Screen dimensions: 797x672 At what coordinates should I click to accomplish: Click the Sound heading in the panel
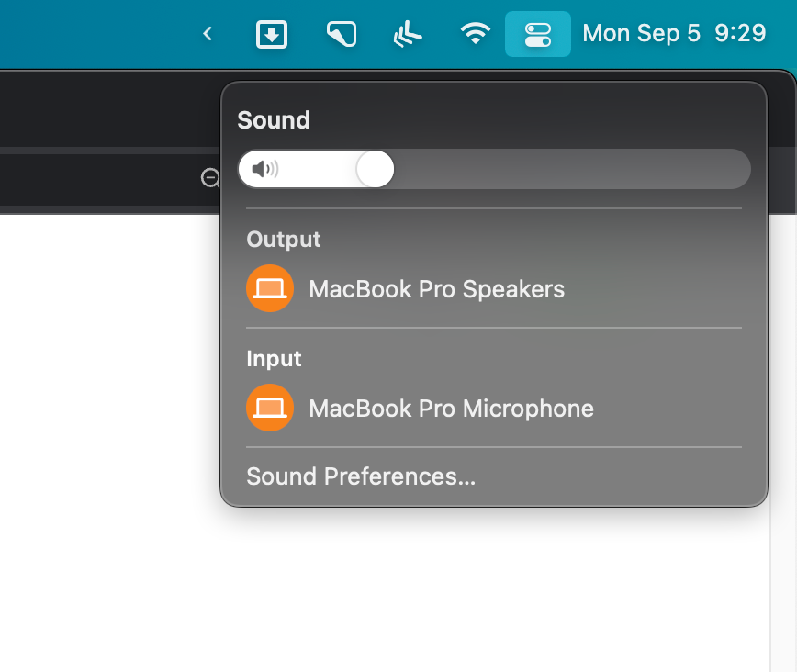tap(274, 120)
